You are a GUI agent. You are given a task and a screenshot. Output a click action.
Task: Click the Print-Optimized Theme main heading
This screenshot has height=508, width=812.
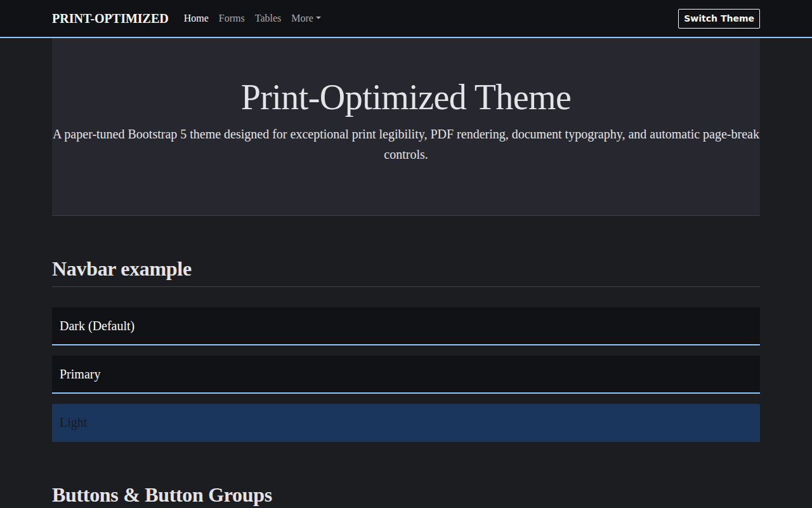point(406,97)
